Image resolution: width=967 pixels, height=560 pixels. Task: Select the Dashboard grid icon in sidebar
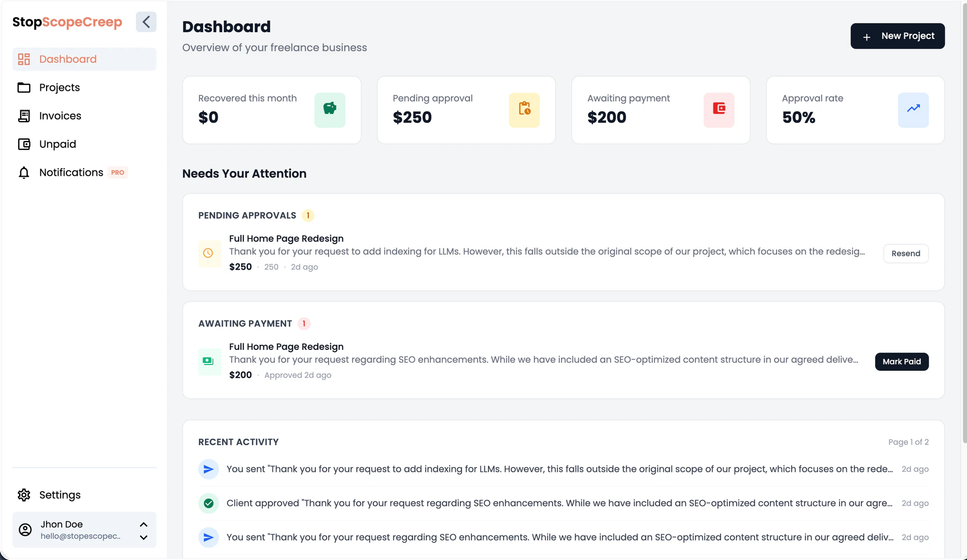(24, 59)
